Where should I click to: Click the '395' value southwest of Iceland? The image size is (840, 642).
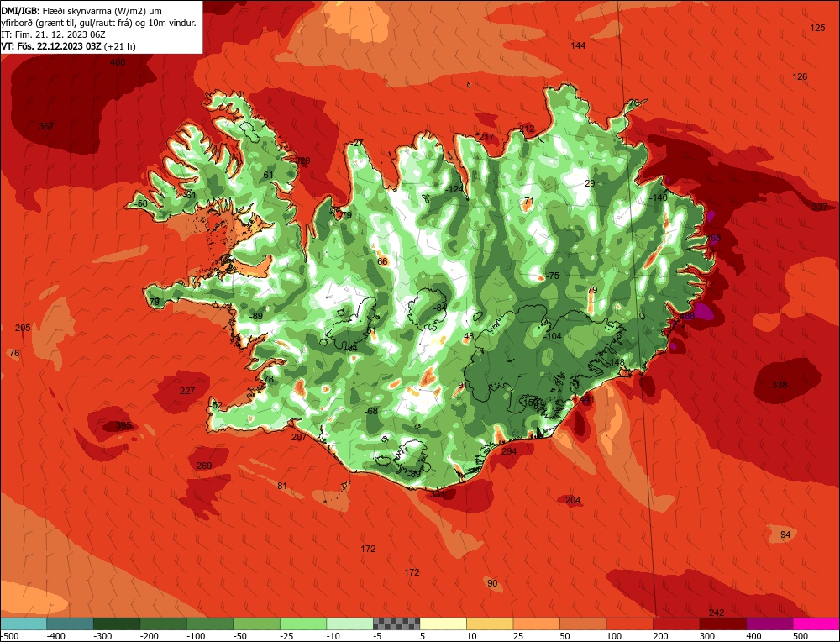pos(123,425)
